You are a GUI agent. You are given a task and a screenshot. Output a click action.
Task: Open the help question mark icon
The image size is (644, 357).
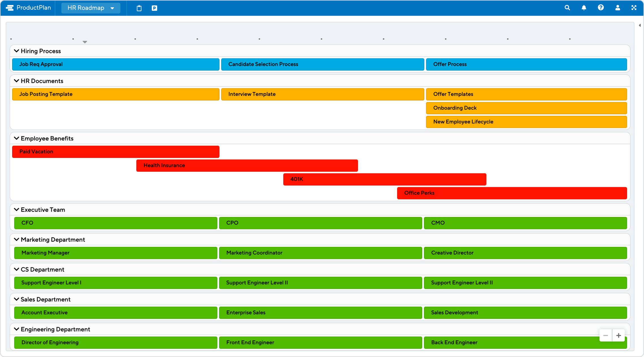tap(601, 8)
